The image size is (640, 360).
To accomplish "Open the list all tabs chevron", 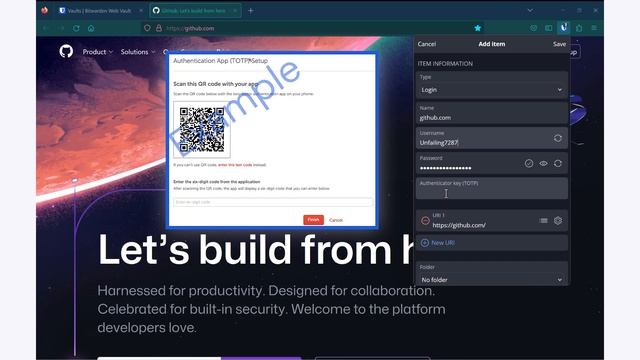I will coord(530,11).
